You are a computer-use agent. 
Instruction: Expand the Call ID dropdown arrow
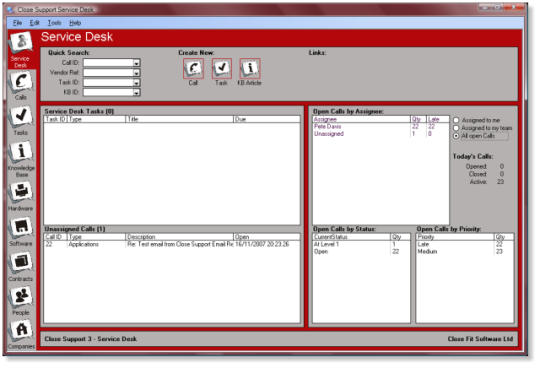[x=136, y=63]
